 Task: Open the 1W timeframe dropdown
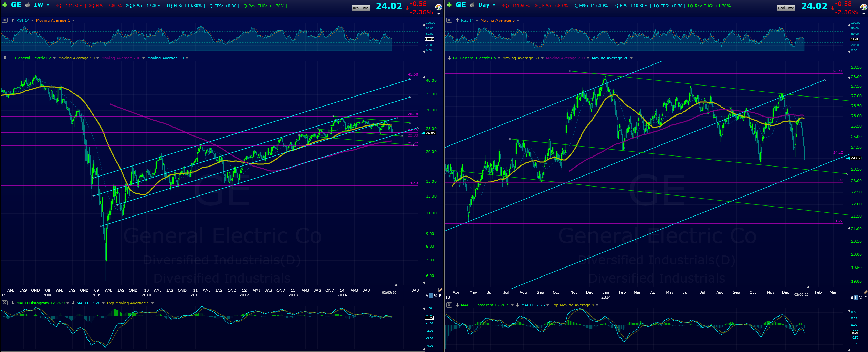pyautogui.click(x=48, y=5)
